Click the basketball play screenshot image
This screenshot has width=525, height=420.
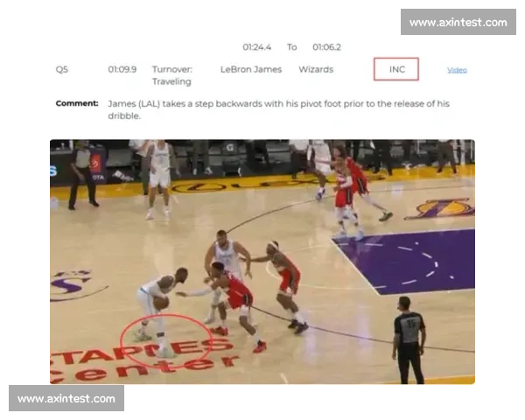click(x=262, y=262)
